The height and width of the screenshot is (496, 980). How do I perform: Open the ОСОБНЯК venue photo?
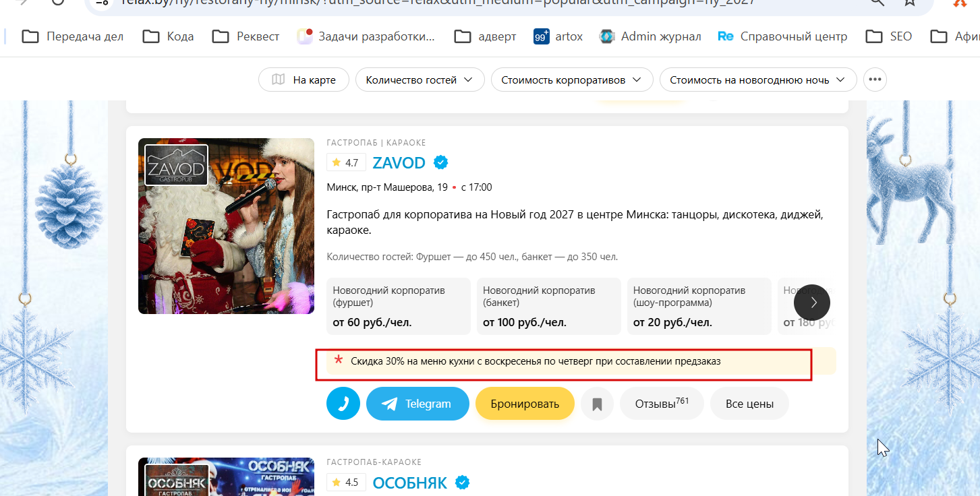point(226,476)
